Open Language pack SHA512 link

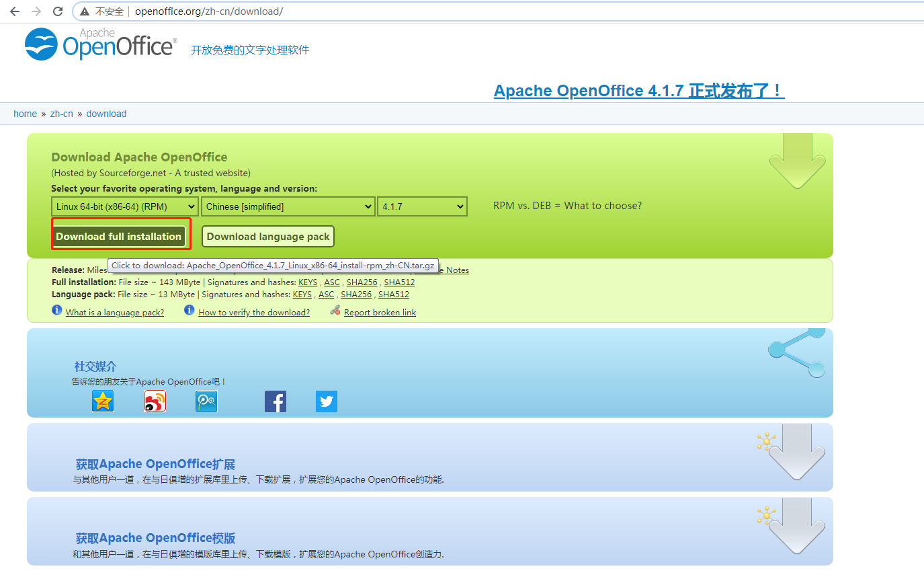[x=394, y=295]
